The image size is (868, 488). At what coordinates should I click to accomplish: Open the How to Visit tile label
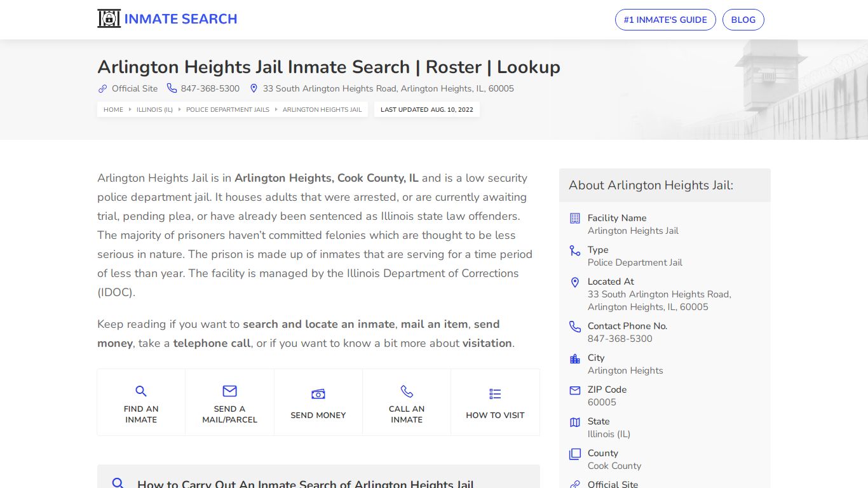[x=495, y=415]
